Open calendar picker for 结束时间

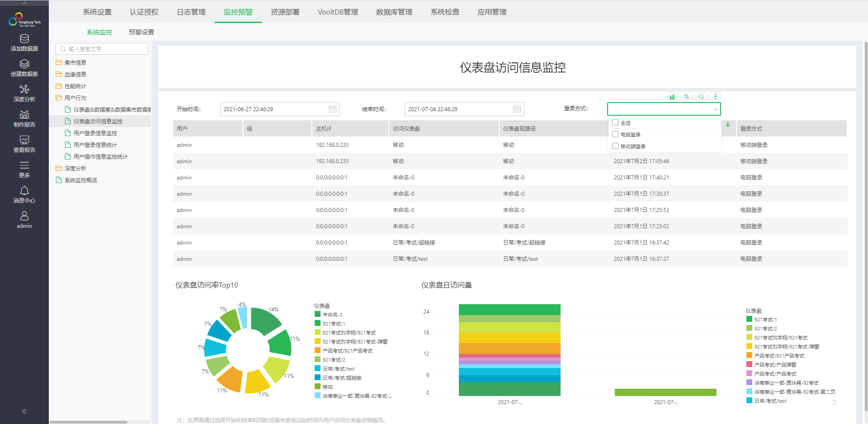pos(517,109)
